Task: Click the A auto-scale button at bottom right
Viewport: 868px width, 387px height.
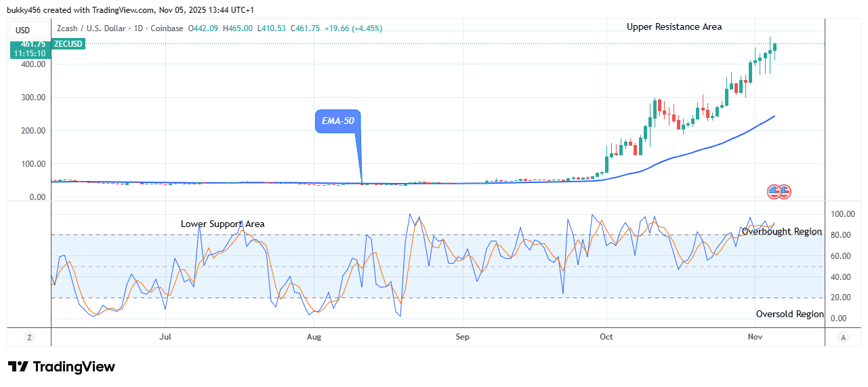Action: (x=843, y=337)
